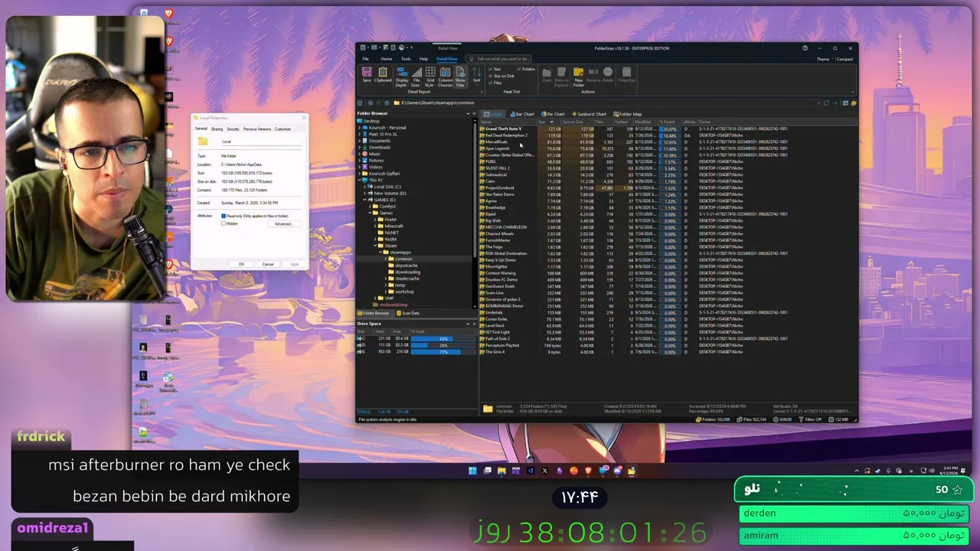Expand the New Volume (D:) tree node
Viewport: 980px width, 551px height.
[365, 194]
